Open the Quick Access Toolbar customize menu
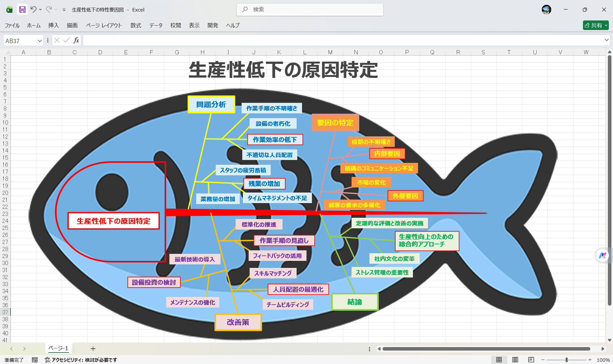 click(63, 10)
